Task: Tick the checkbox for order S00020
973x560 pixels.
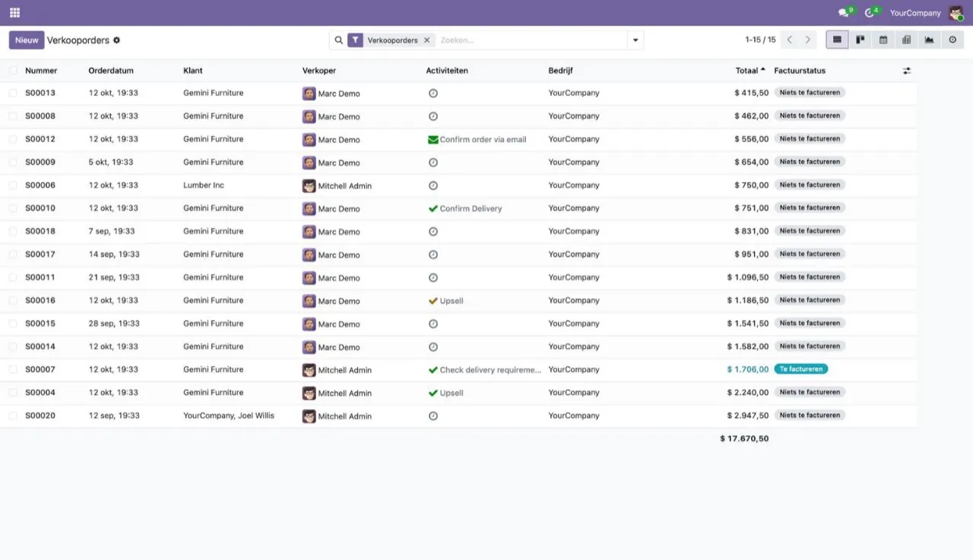Action: point(13,416)
